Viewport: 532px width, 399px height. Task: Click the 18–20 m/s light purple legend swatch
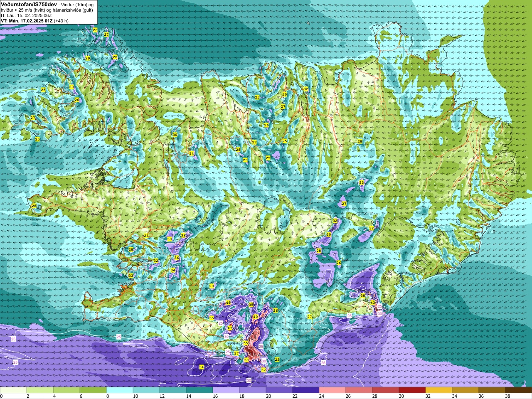pos(253,390)
